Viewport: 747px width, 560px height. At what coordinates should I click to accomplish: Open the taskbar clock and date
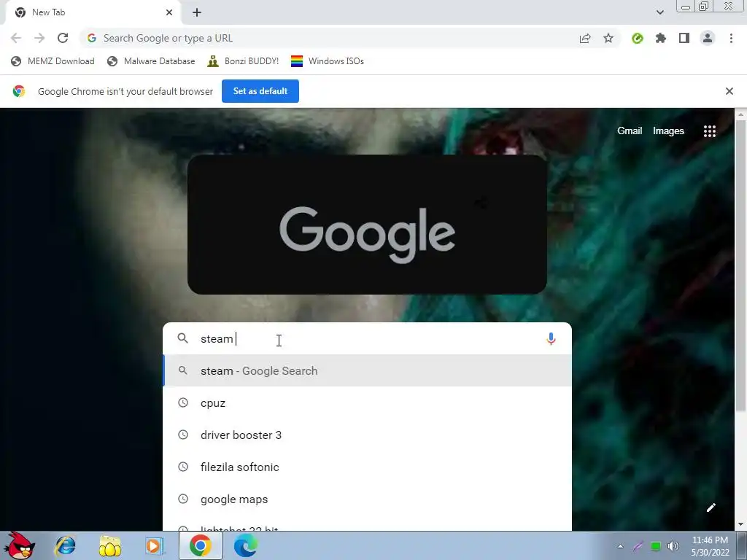710,546
